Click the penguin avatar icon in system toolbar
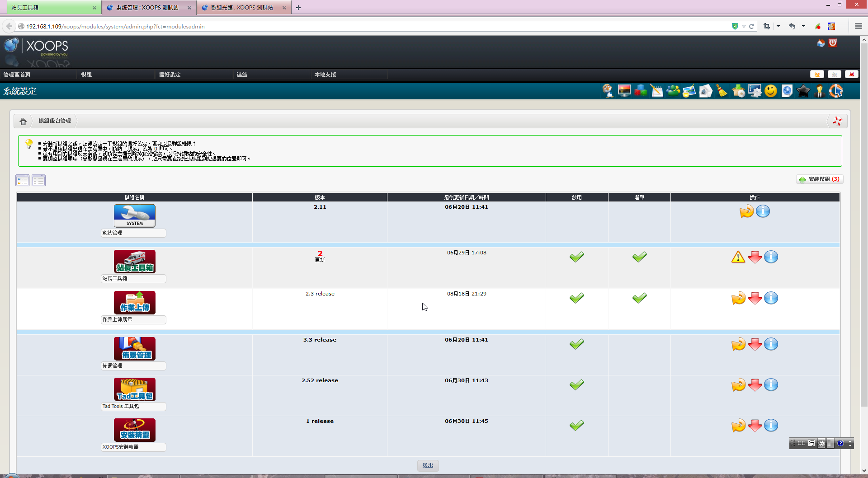This screenshot has width=868, height=478. (608, 91)
